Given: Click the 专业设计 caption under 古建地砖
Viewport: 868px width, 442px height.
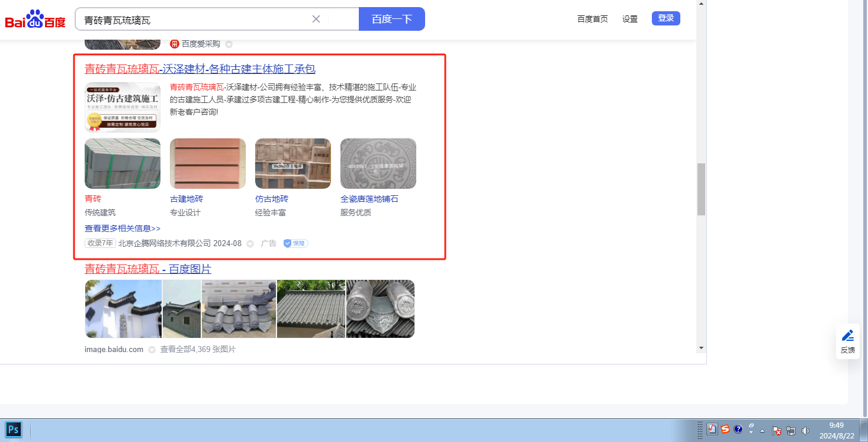Looking at the screenshot, I should tap(185, 212).
